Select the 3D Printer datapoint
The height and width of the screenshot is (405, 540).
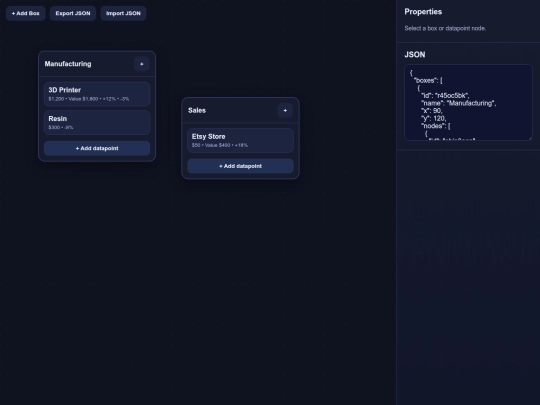click(97, 94)
